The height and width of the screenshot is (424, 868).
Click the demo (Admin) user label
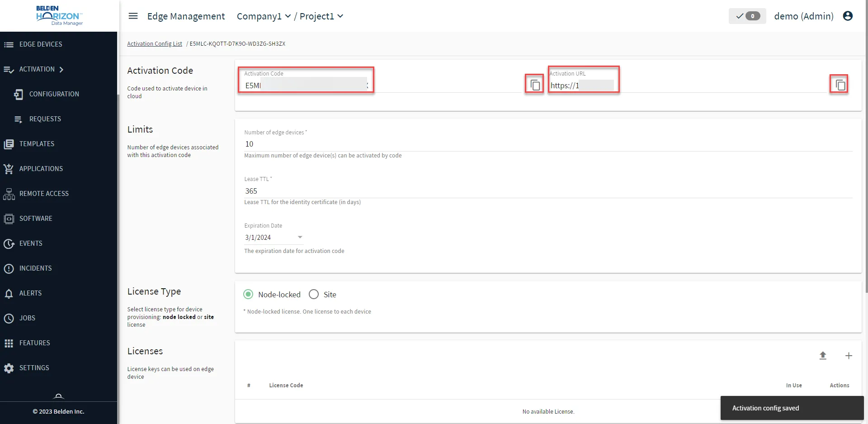pos(804,16)
